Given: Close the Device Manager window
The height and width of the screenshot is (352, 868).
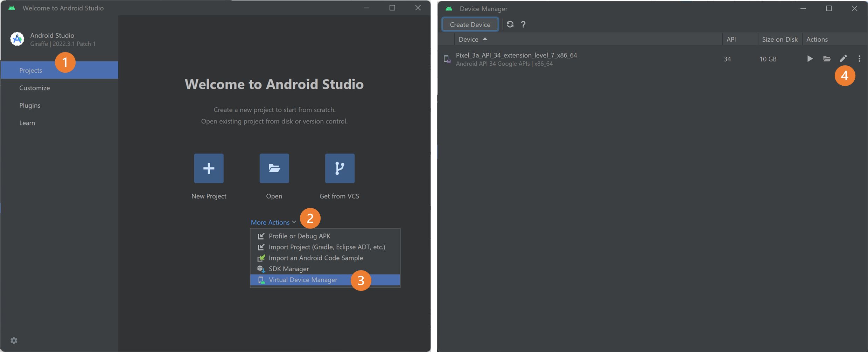Looking at the screenshot, I should [x=854, y=8].
